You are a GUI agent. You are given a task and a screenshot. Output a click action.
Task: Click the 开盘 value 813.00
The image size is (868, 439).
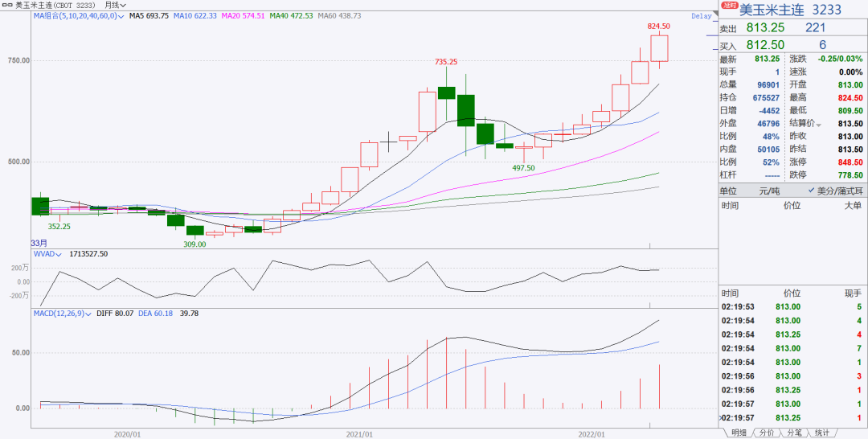pyautogui.click(x=851, y=84)
